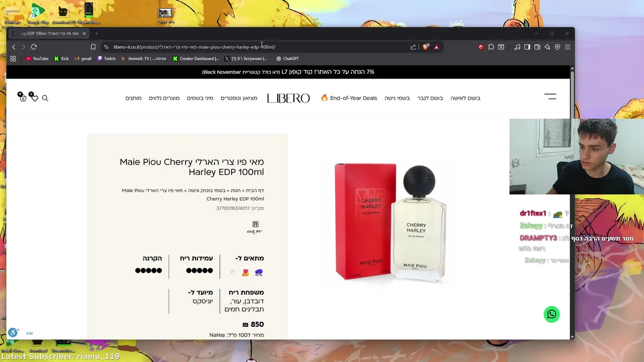The height and width of the screenshot is (362, 644).
Task: Click the site search magnifier icon
Action: (x=45, y=98)
